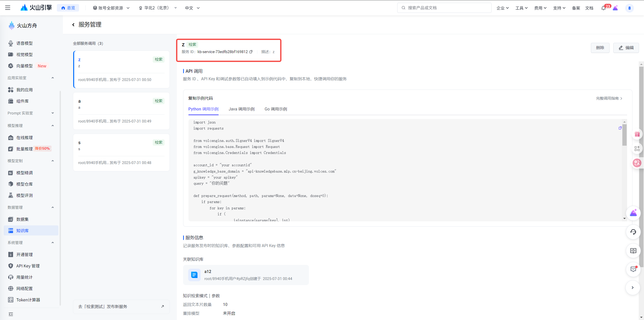
Task: Click the 删除 button
Action: (600, 48)
